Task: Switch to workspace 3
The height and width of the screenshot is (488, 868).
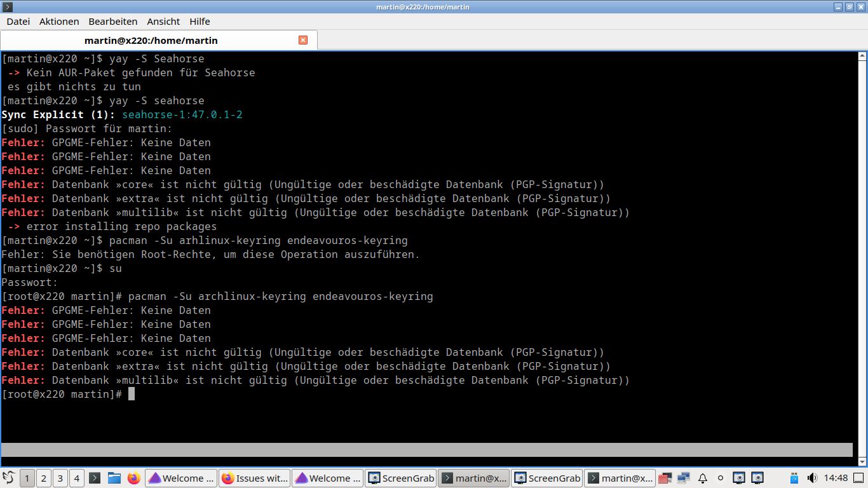Action: [60, 478]
